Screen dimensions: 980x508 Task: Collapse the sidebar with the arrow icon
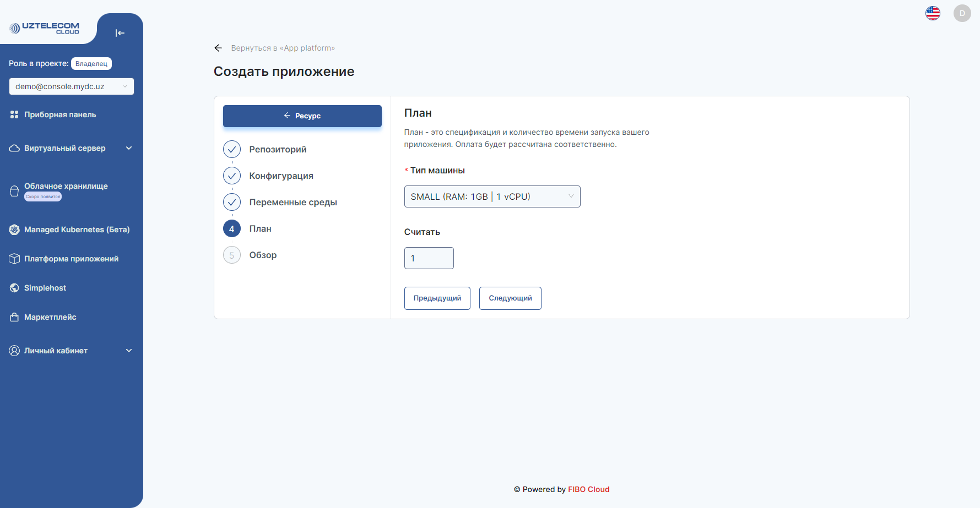pos(120,33)
